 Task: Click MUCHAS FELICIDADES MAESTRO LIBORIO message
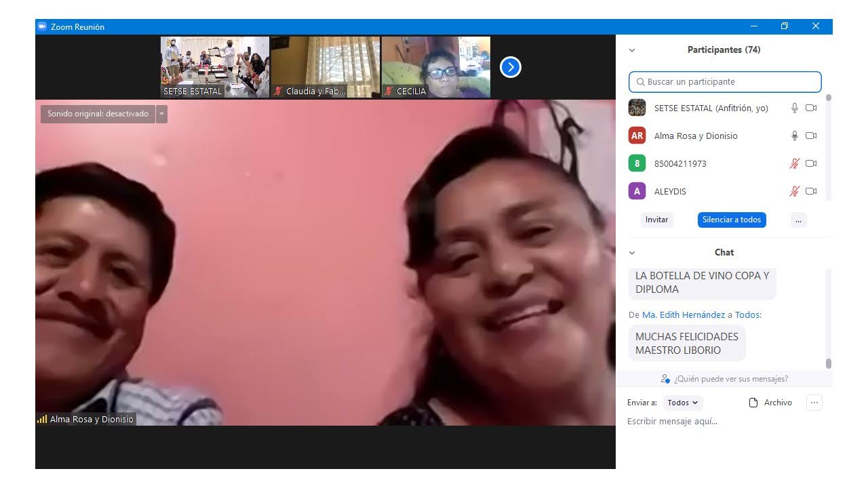coord(687,344)
